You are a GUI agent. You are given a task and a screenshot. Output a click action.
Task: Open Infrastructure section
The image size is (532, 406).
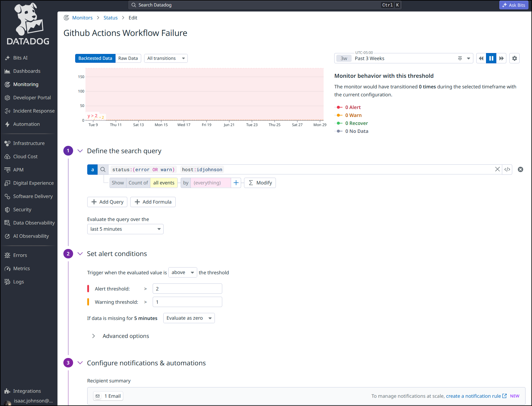29,143
